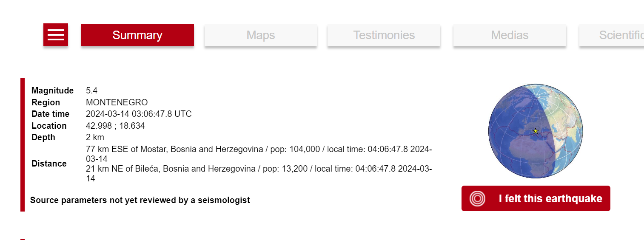
Task: Click the magnitude value 5.4
Action: 91,90
